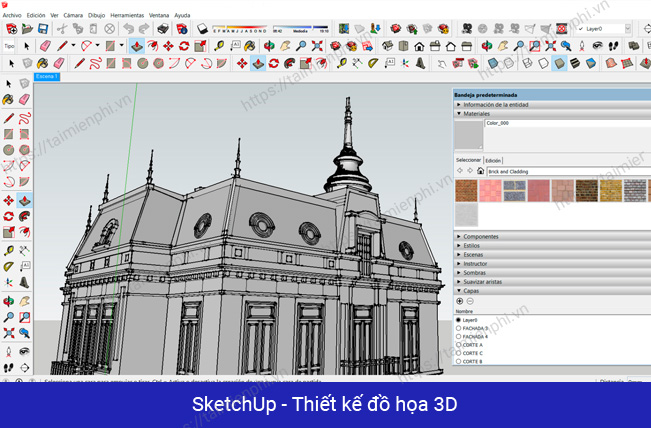This screenshot has width=651, height=428.
Task: Click the Tipo toolbar button
Action: (x=9, y=46)
